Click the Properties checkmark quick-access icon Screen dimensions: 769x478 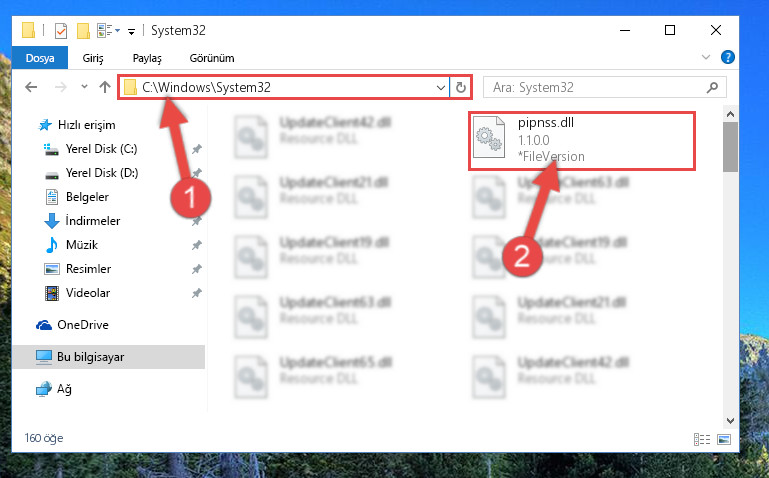[x=61, y=30]
